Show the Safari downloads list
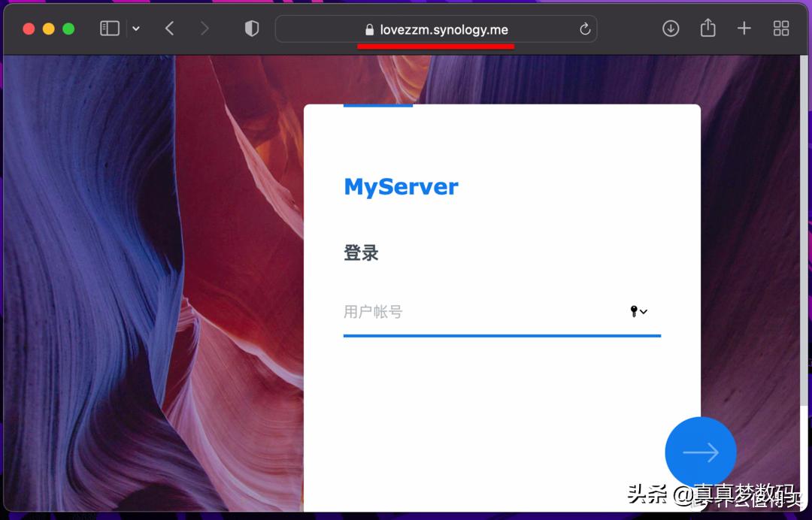The width and height of the screenshot is (812, 520). point(671,29)
